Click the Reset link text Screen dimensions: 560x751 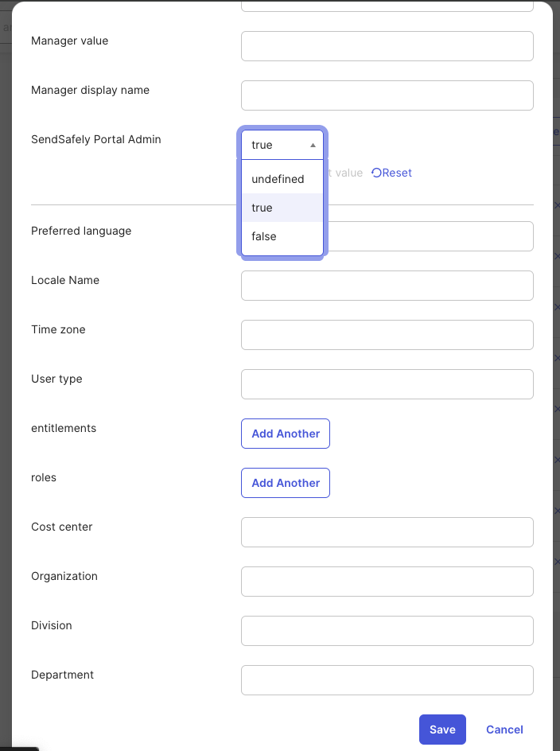coord(397,173)
